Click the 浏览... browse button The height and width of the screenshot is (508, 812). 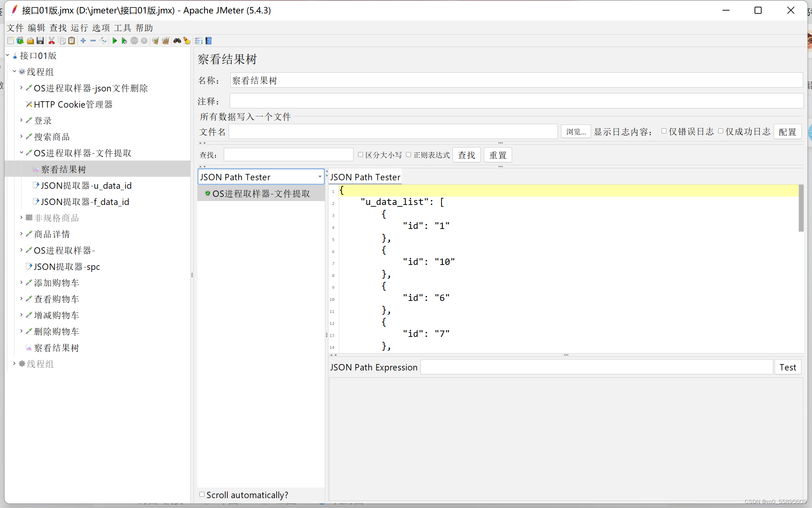tap(576, 132)
